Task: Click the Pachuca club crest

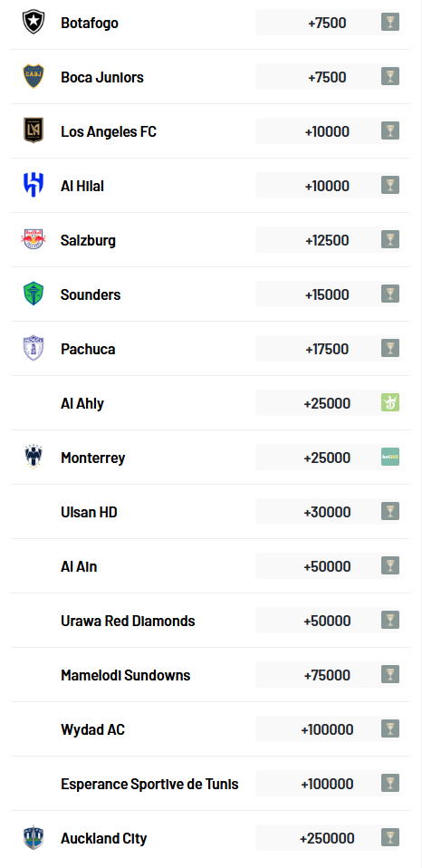Action: pyautogui.click(x=34, y=348)
